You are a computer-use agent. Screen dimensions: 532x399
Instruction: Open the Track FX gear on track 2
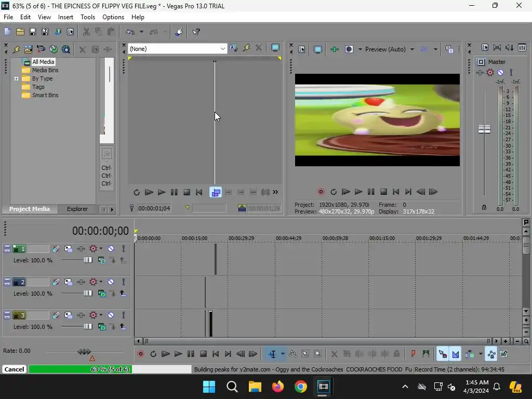pos(94,282)
